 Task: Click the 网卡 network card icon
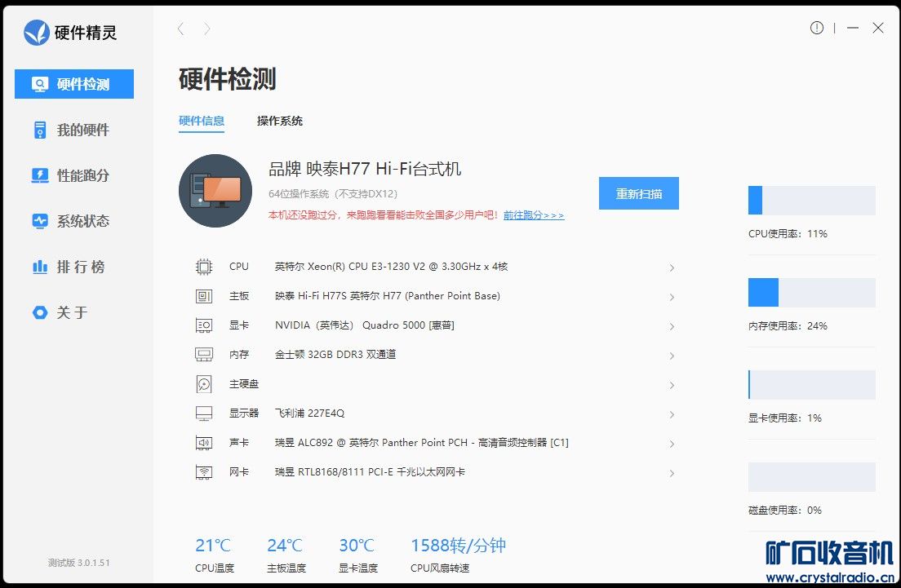(x=204, y=472)
